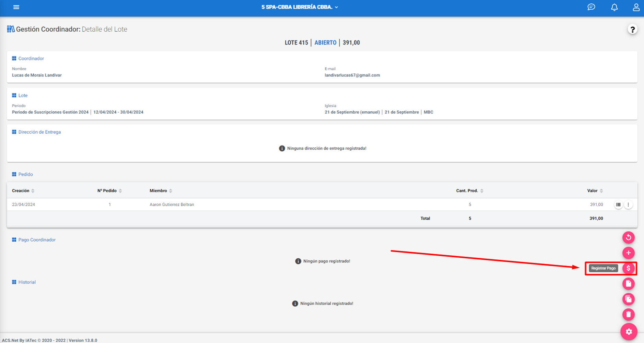Viewport: 644px width, 343px height.
Task: Click the Periodo de Suscripciones Gestión 2024 text
Action: tap(50, 112)
